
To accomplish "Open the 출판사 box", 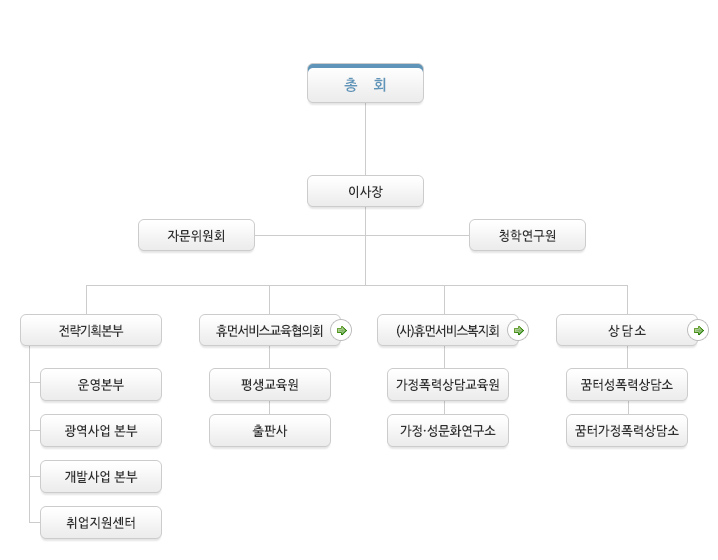I will (x=270, y=431).
